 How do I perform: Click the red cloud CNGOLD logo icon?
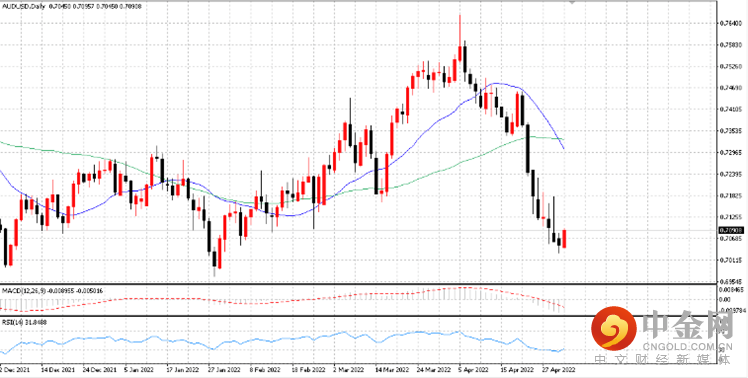[614, 329]
